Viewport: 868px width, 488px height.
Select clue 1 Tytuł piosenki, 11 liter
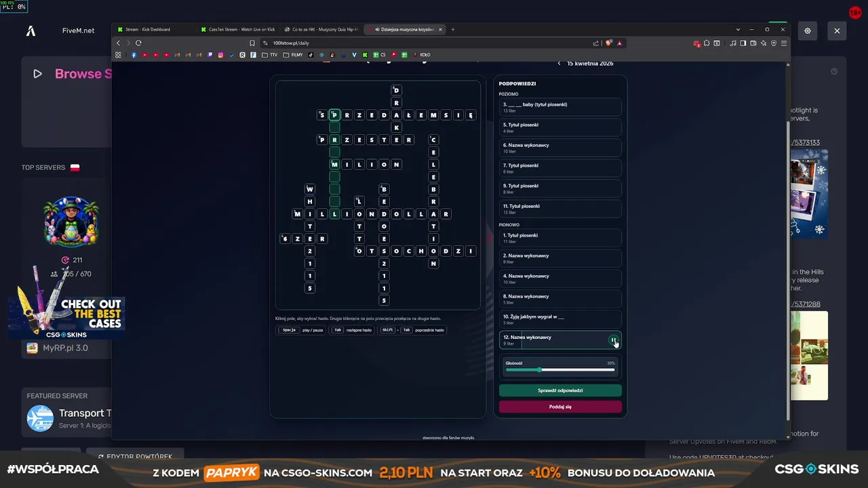click(560, 238)
